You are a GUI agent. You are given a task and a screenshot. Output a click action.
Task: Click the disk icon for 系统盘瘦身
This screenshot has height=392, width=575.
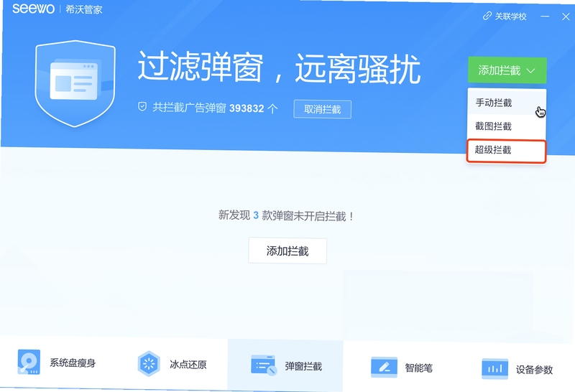pyautogui.click(x=29, y=362)
